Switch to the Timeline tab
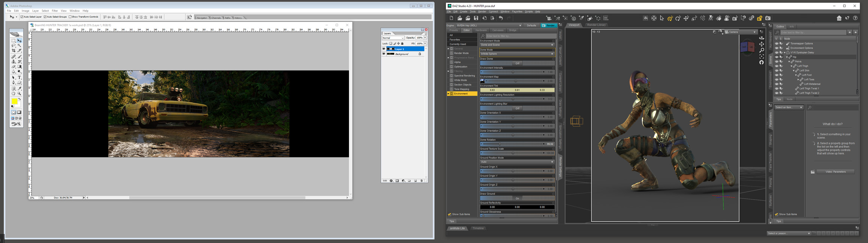This screenshot has width=868, height=243. (478, 228)
